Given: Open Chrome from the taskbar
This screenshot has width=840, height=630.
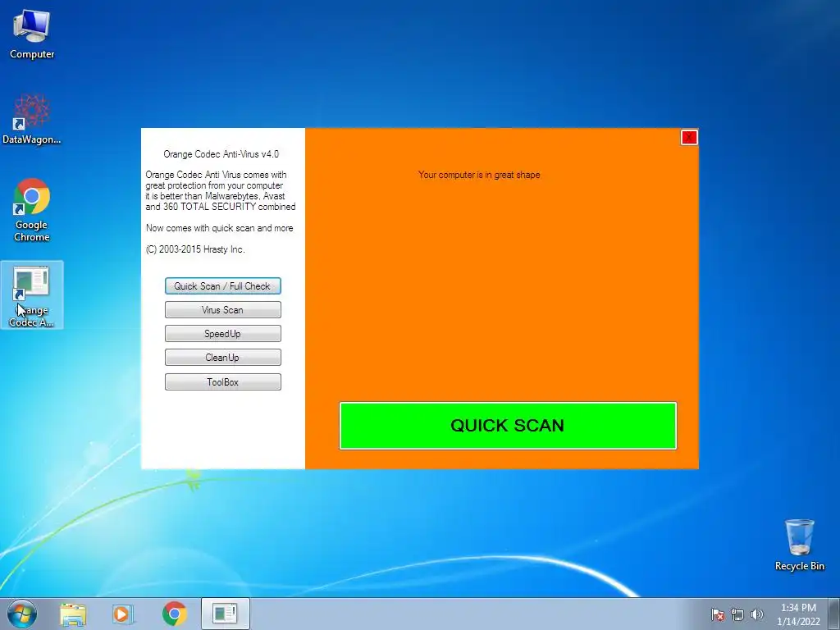Looking at the screenshot, I should tap(174, 614).
